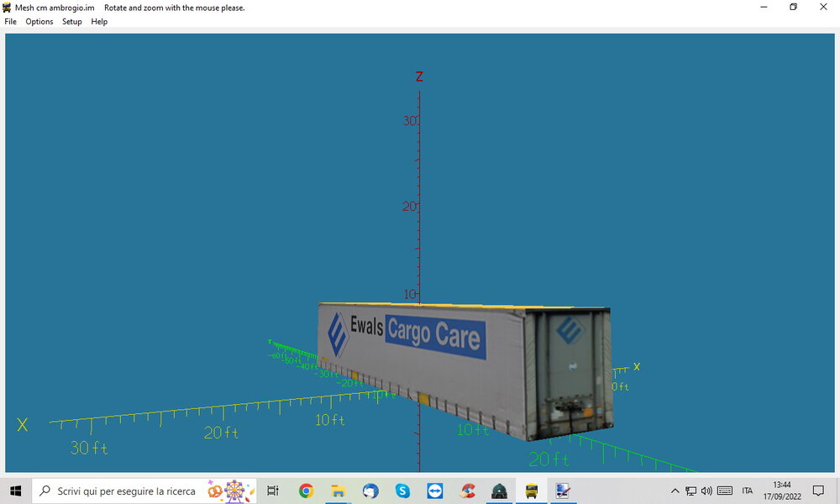Screen dimensions: 840x504
Task: Open the Setup menu
Action: click(x=71, y=22)
